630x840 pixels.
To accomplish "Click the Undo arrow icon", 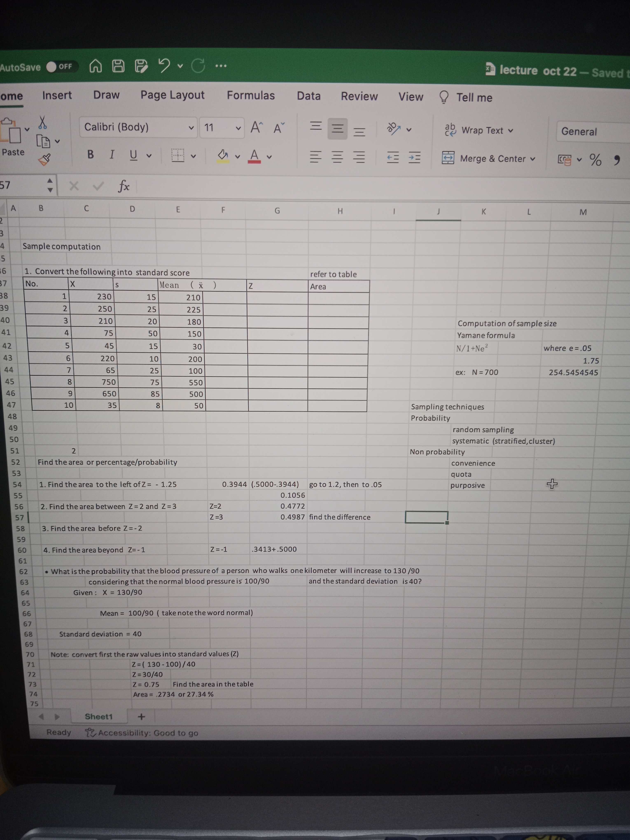I will [x=164, y=66].
